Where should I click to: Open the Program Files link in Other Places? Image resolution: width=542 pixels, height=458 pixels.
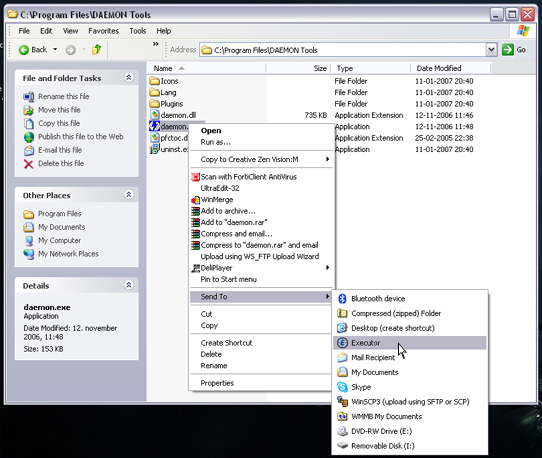coord(59,214)
